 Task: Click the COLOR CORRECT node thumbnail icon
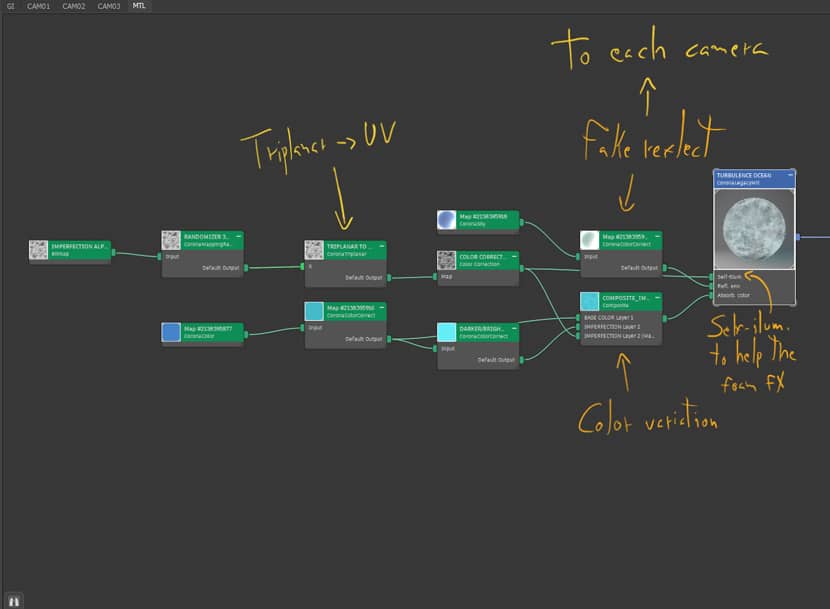click(447, 260)
